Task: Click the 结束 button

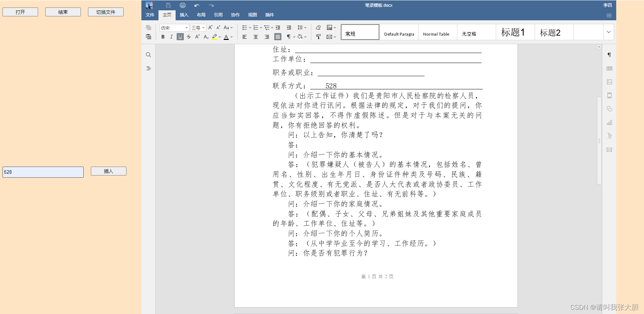Action: 63,12
